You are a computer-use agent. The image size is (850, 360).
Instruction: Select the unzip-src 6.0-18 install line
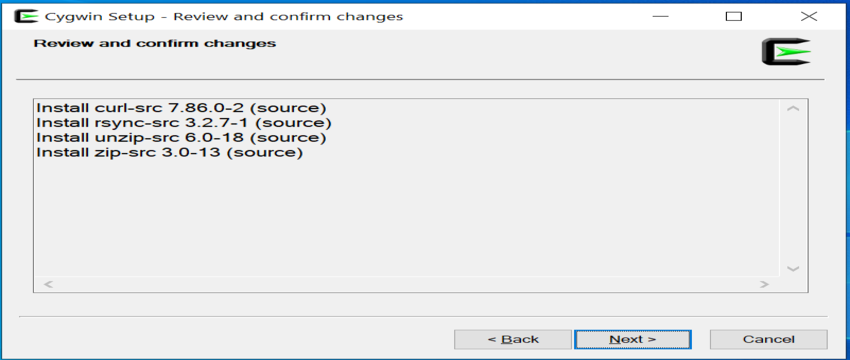tap(182, 137)
